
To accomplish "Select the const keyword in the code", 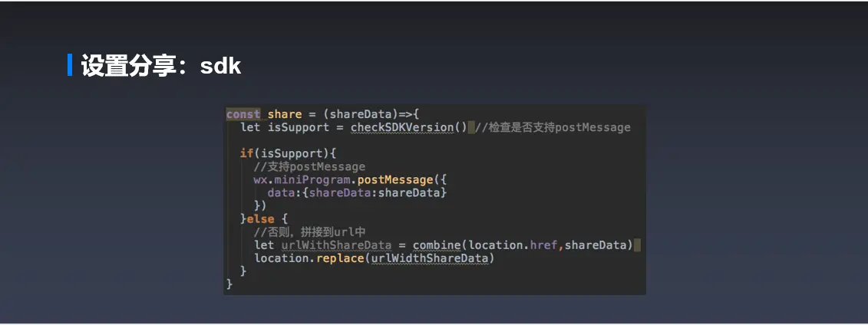I will tap(243, 114).
